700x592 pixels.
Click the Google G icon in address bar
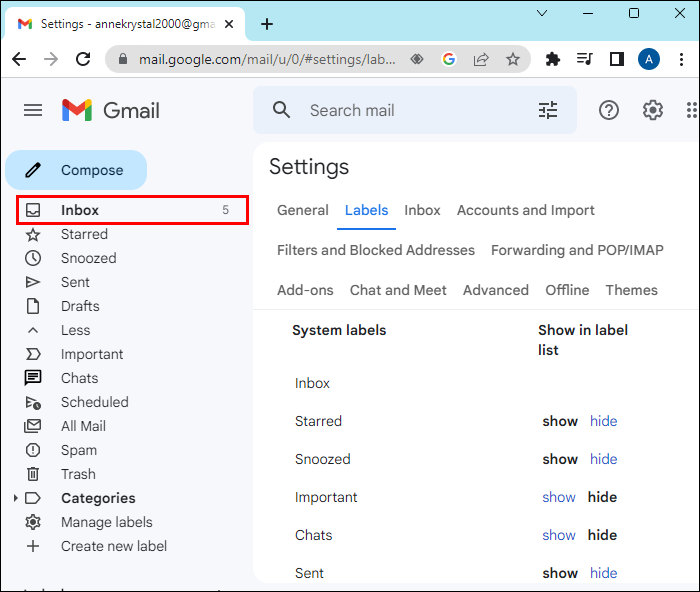449,59
